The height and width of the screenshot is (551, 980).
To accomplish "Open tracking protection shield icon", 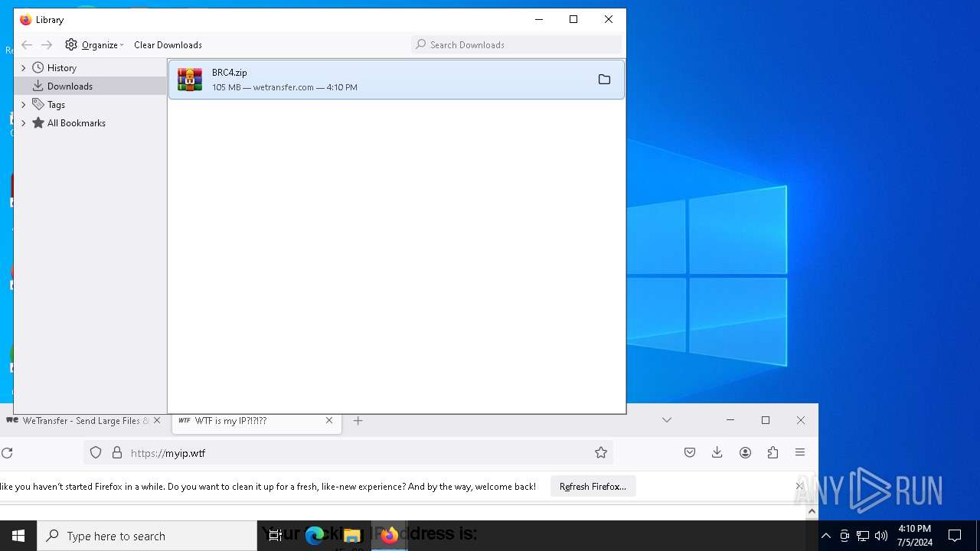I will (96, 453).
